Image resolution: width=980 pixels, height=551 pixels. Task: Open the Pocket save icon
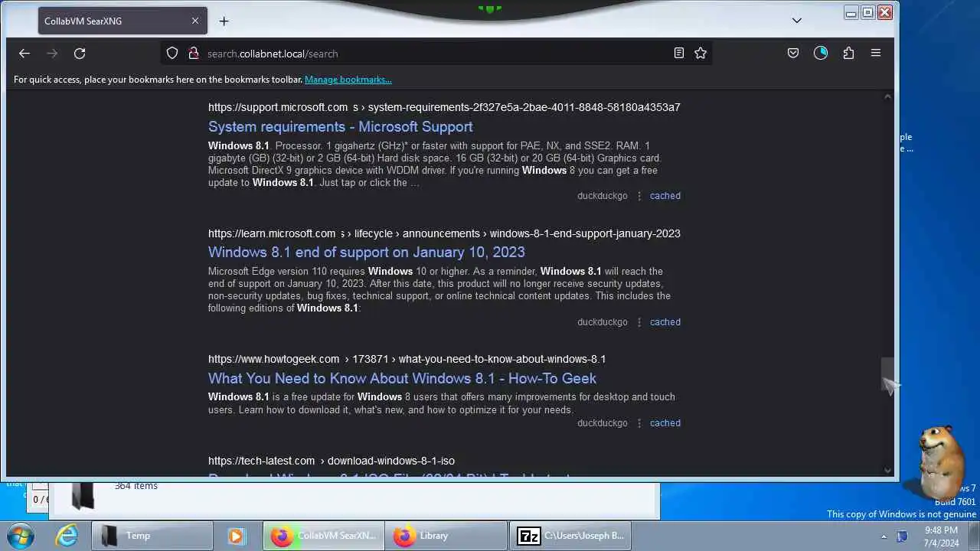(x=793, y=54)
